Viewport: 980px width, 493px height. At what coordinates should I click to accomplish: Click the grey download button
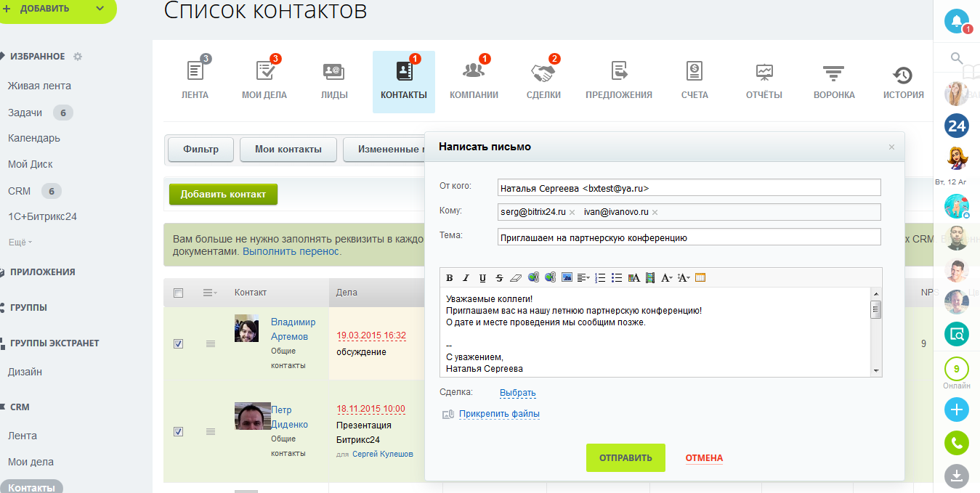957,476
